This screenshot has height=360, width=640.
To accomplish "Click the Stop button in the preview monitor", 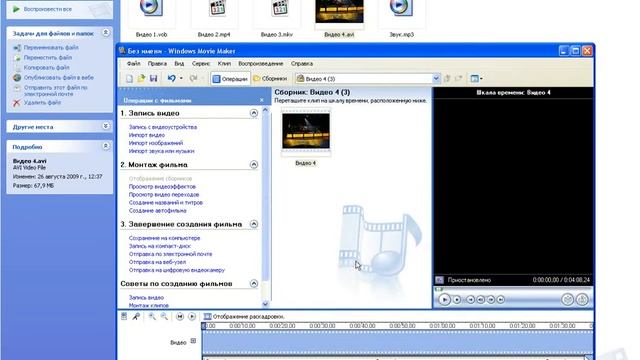I will click(x=457, y=300).
